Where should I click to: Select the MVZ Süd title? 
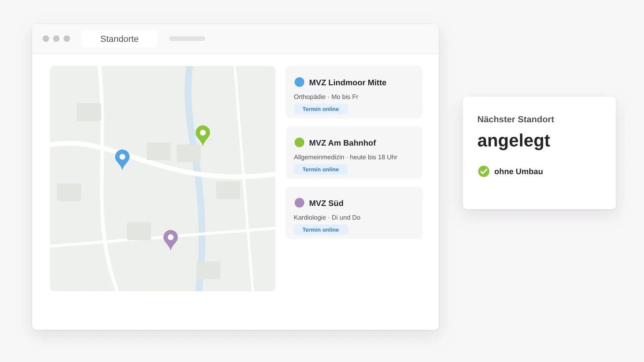pyautogui.click(x=326, y=203)
